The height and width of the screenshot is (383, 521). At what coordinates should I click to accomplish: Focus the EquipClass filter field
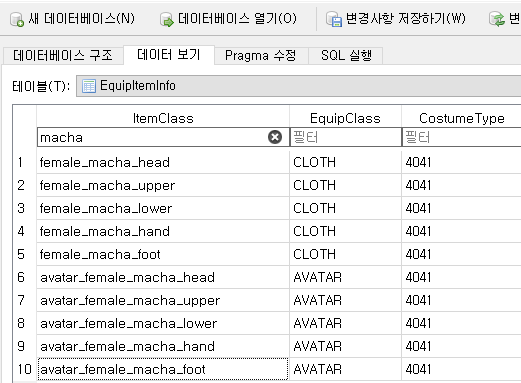(346, 137)
